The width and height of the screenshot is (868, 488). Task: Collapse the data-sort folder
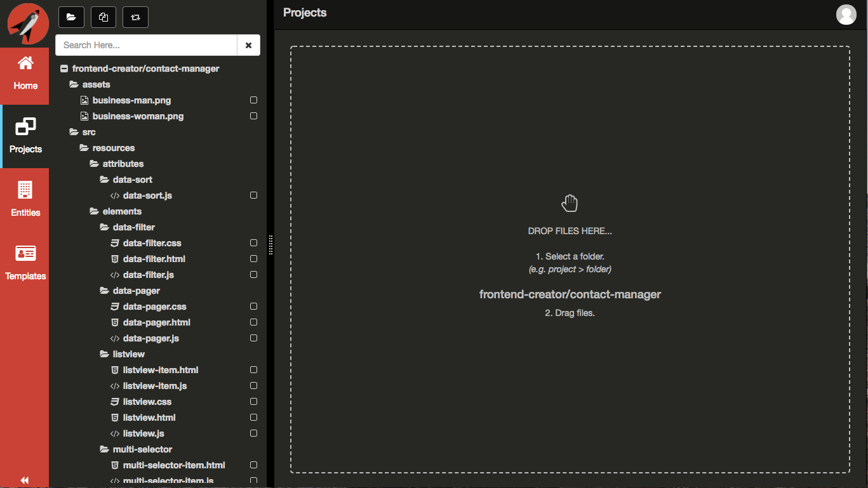pyautogui.click(x=104, y=180)
